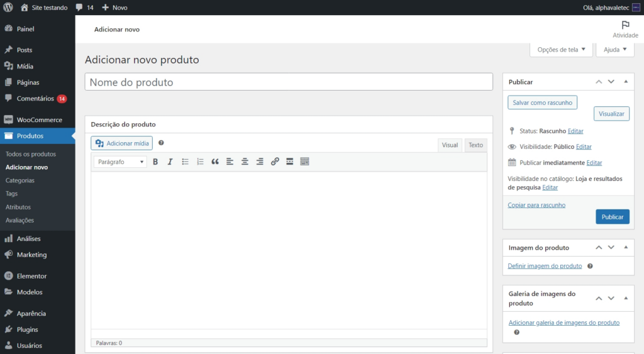The height and width of the screenshot is (354, 644).
Task: Click Adicionar mídia button
Action: click(121, 143)
